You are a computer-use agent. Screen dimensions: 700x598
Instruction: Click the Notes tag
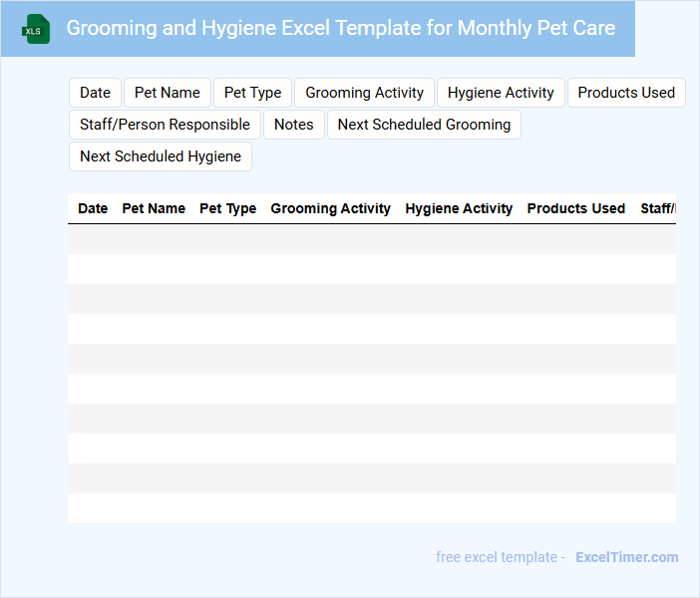pos(294,125)
